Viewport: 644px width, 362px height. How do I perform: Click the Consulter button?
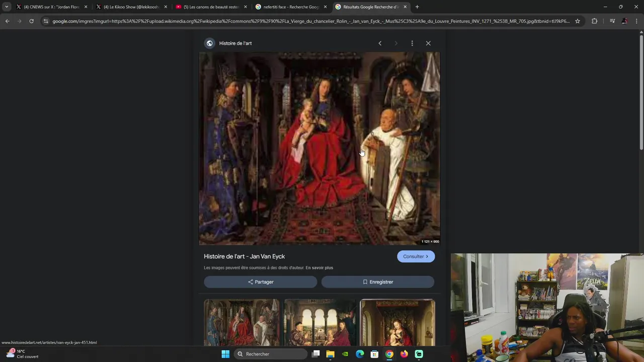point(416,256)
